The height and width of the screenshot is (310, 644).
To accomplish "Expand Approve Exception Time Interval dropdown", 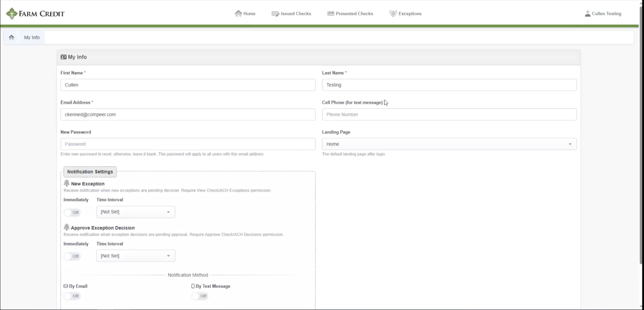I will [136, 256].
